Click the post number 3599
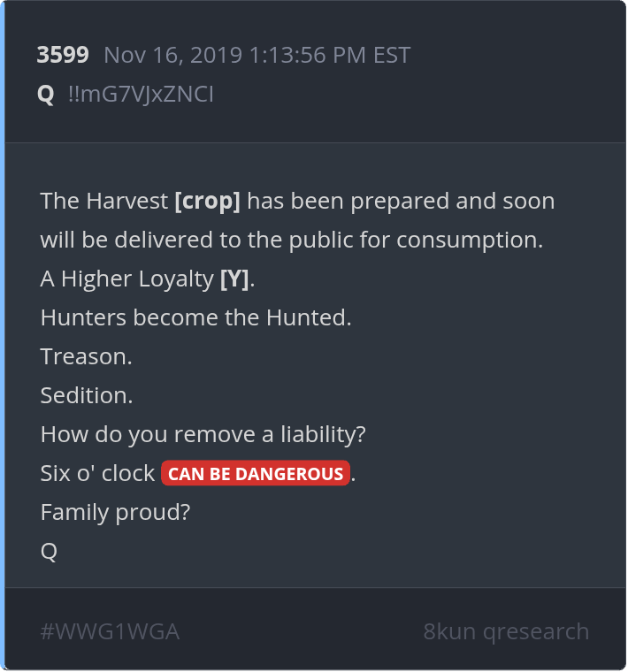 click(x=62, y=55)
